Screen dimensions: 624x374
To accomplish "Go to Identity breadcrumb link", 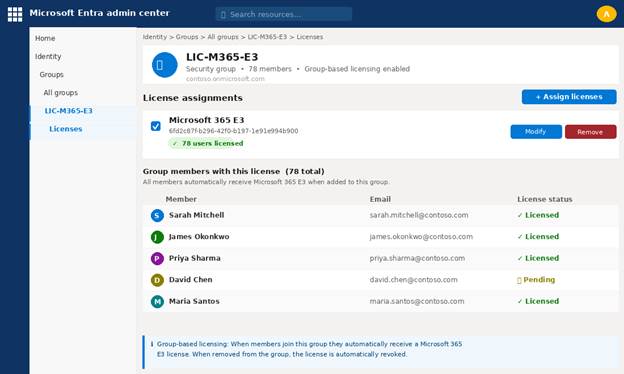I will (155, 37).
